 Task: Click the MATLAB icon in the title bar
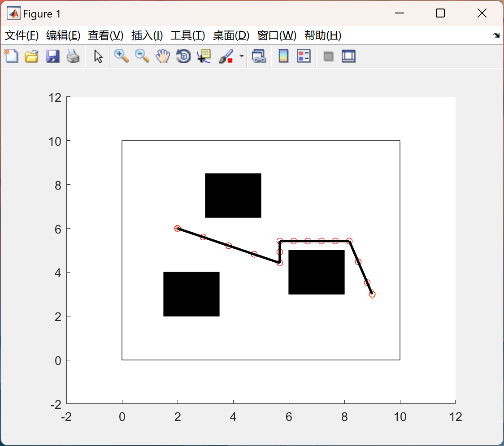(x=13, y=13)
